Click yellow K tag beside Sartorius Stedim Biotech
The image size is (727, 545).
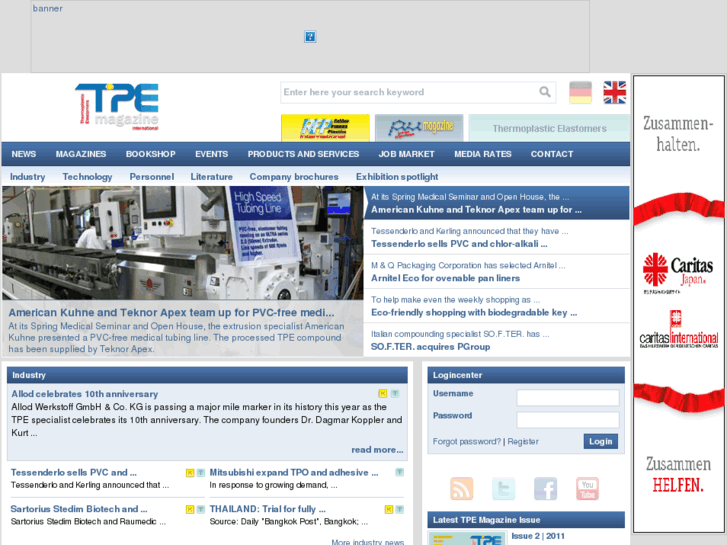click(x=190, y=509)
